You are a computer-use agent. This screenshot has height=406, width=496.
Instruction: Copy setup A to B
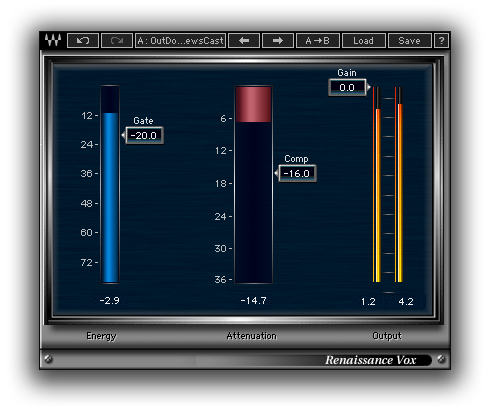click(x=318, y=41)
